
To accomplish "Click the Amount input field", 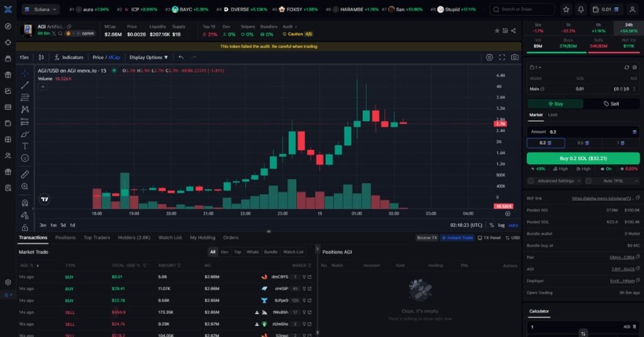I will tap(583, 132).
